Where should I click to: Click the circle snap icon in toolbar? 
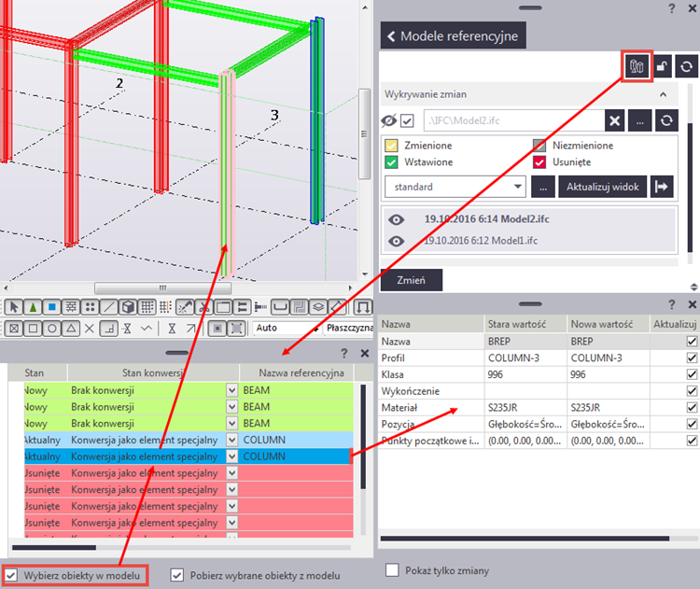[51, 329]
